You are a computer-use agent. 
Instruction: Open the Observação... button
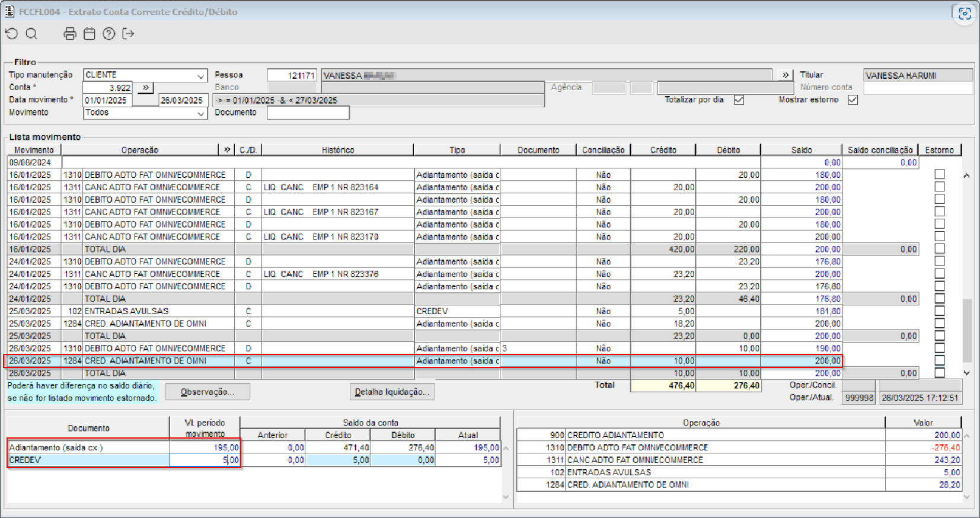tap(208, 392)
